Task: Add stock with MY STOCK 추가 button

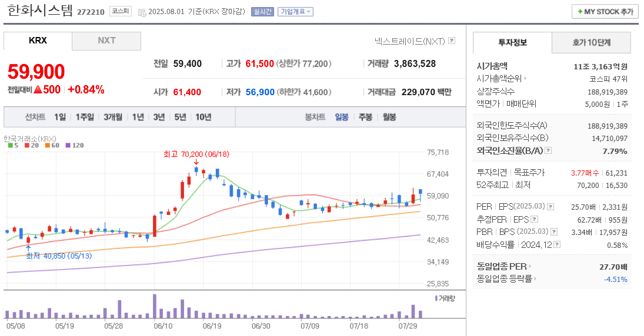Action: pyautogui.click(x=605, y=12)
